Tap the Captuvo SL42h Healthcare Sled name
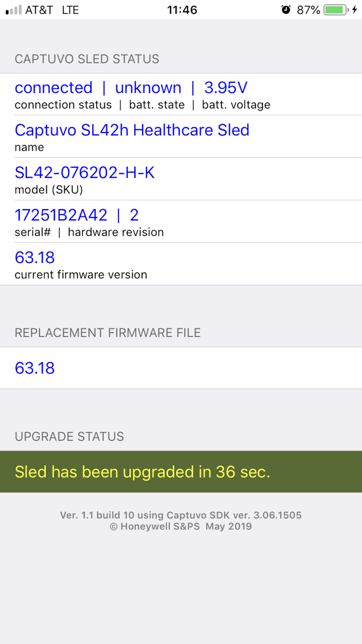Image resolution: width=362 pixels, height=644 pixels. click(132, 130)
